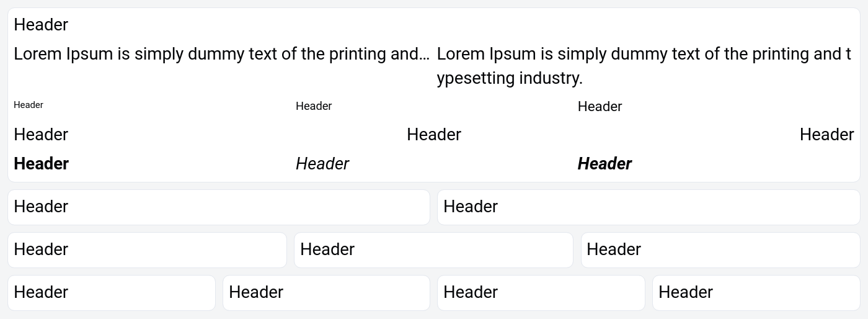Click the largest Header in the font size row
Screen dimensions: 868x319
click(600, 107)
